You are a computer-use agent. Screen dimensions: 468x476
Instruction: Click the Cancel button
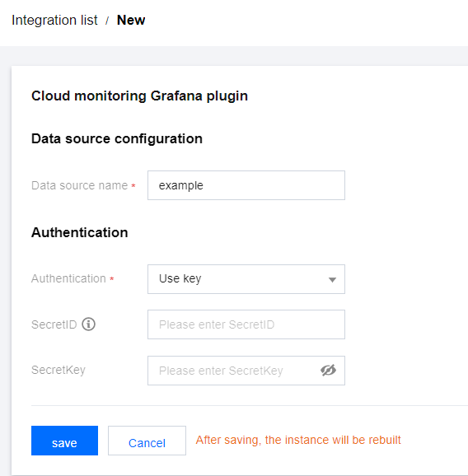[147, 441]
